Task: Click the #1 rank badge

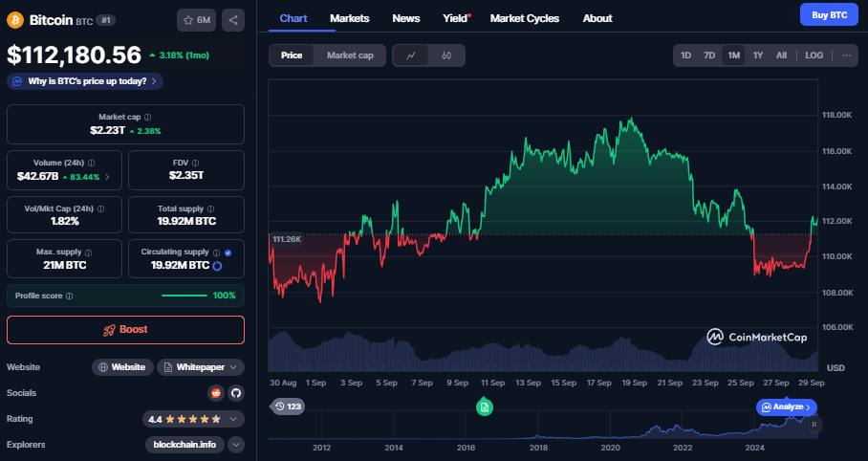Action: tap(105, 20)
